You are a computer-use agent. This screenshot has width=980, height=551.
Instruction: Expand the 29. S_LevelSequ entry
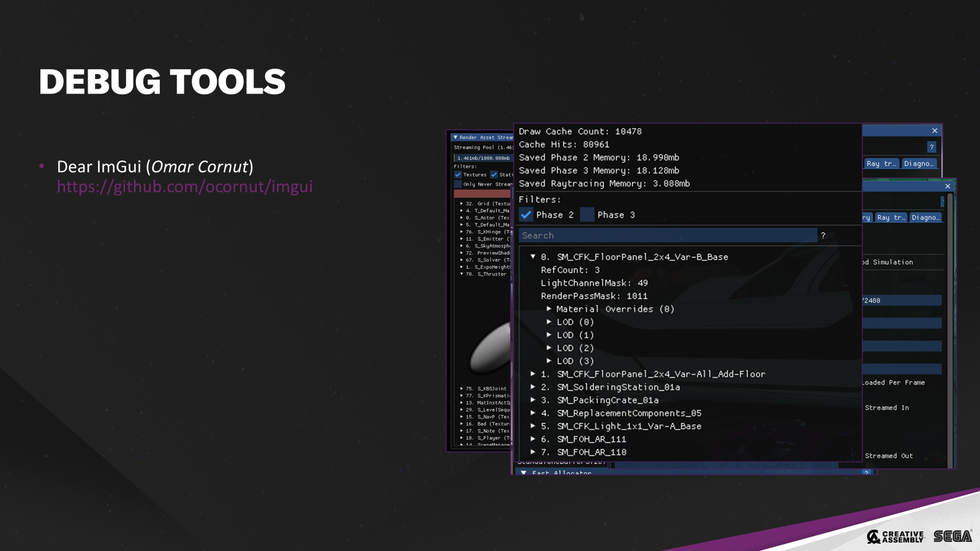[462, 410]
